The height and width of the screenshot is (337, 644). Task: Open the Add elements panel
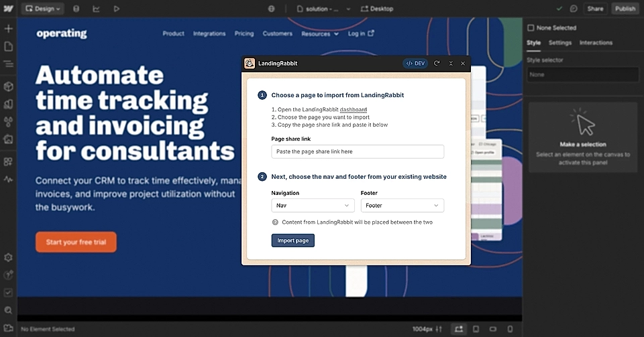pyautogui.click(x=8, y=29)
